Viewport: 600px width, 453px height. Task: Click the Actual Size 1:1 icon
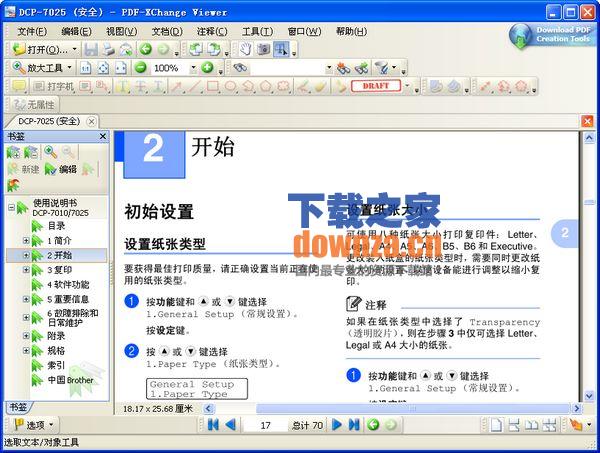[x=85, y=68]
